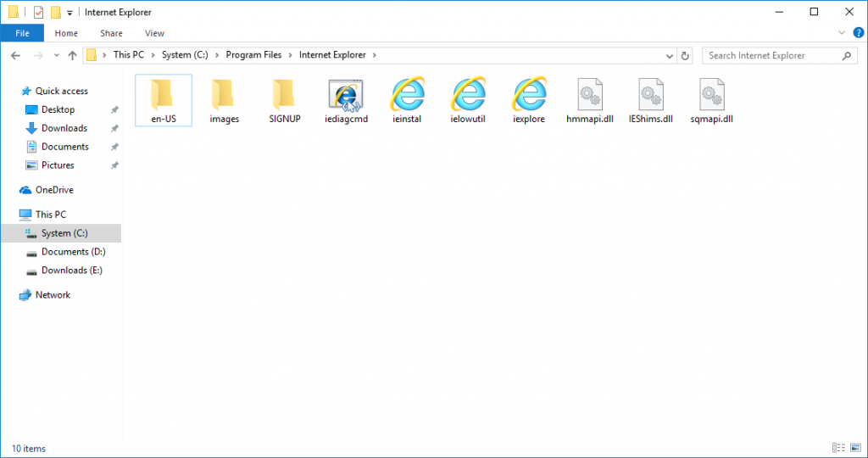Select the iediagcmd application icon
This screenshot has width=868, height=458.
(x=346, y=94)
